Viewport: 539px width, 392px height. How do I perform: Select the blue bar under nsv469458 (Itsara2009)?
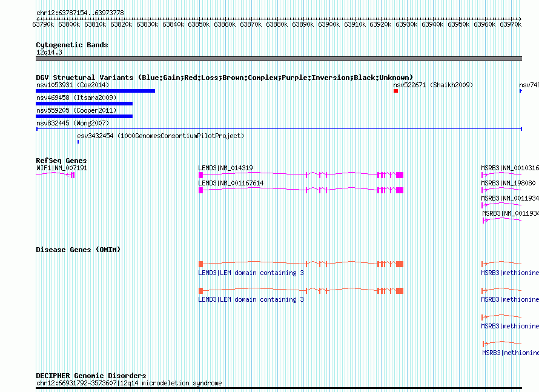[84, 104]
